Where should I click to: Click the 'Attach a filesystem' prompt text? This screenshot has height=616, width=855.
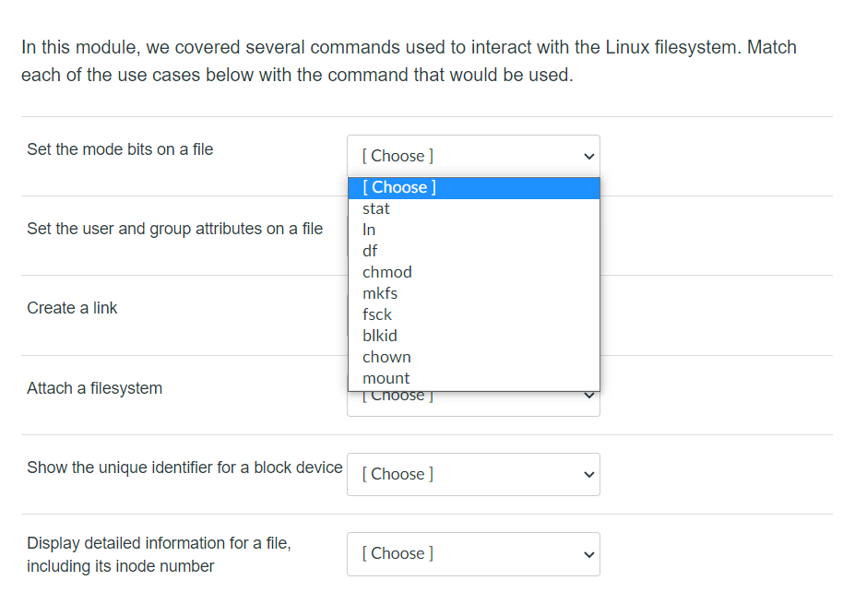(x=94, y=388)
